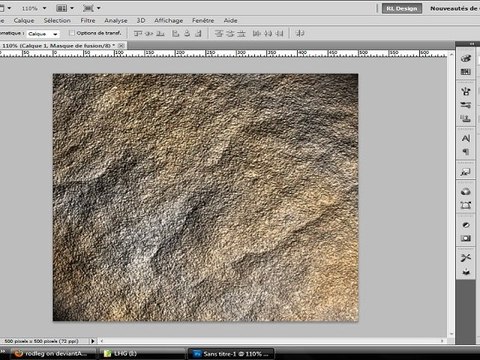
Task: Open the Aide menu
Action: coord(231,20)
